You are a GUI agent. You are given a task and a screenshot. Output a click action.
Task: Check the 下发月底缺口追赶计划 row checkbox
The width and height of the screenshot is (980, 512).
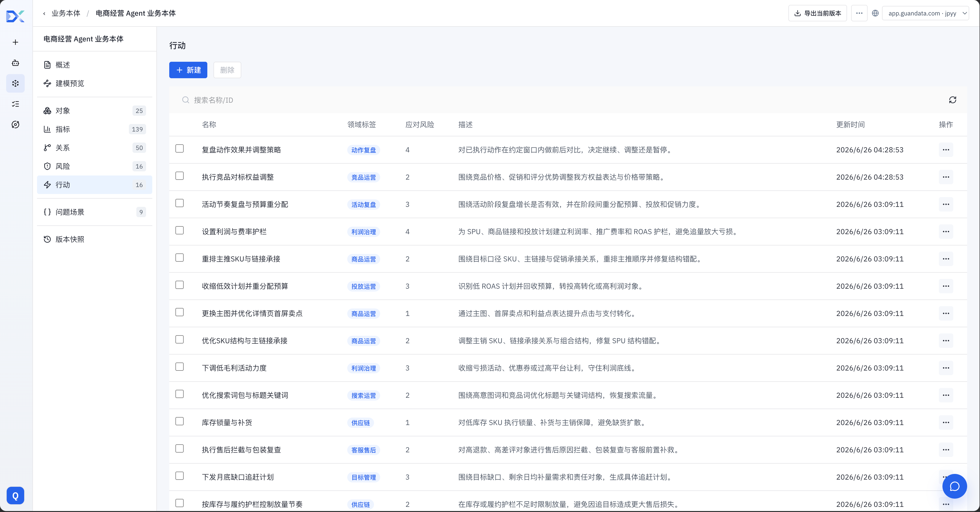[x=180, y=476]
